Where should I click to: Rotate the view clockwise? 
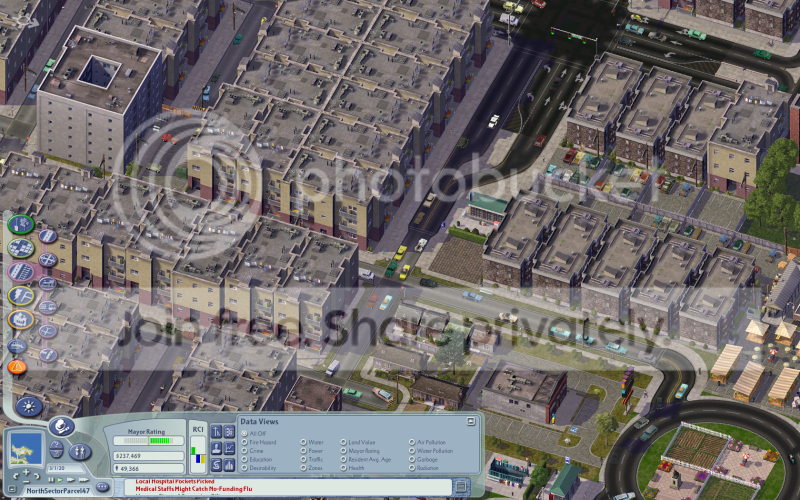pyautogui.click(x=37, y=476)
